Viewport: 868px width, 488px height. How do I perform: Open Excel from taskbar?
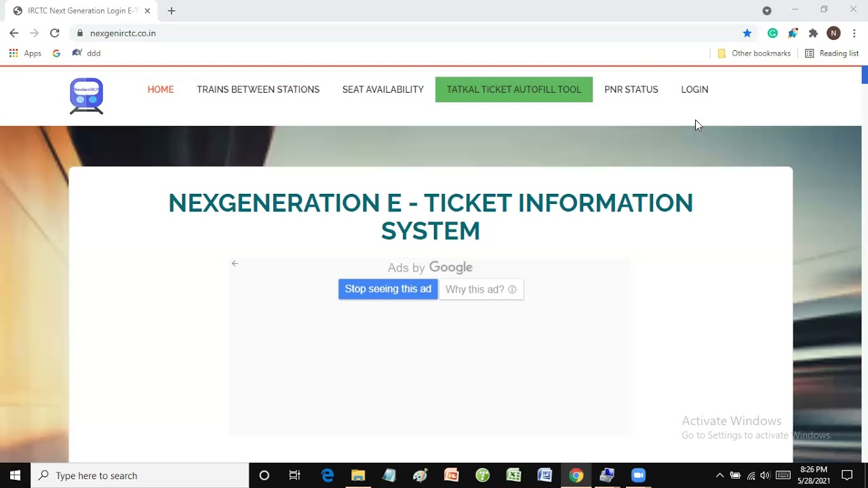513,475
